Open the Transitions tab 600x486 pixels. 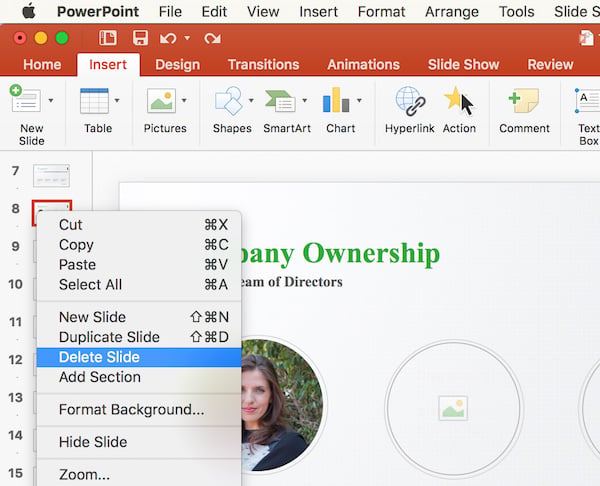point(263,64)
